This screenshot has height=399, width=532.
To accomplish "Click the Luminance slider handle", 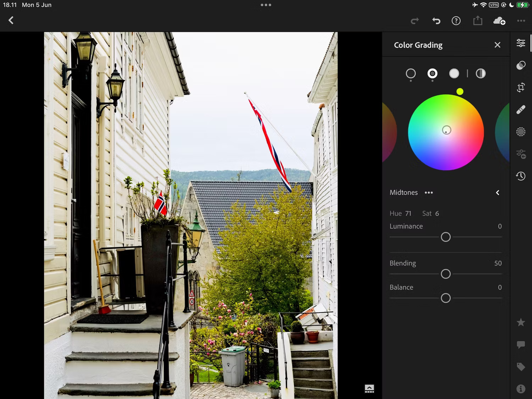I will tap(446, 237).
